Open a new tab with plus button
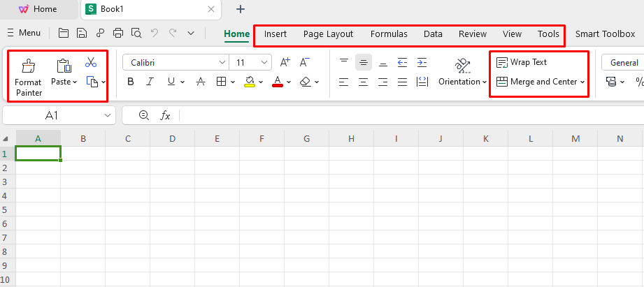Viewport: 644px width, 287px height. (x=241, y=9)
